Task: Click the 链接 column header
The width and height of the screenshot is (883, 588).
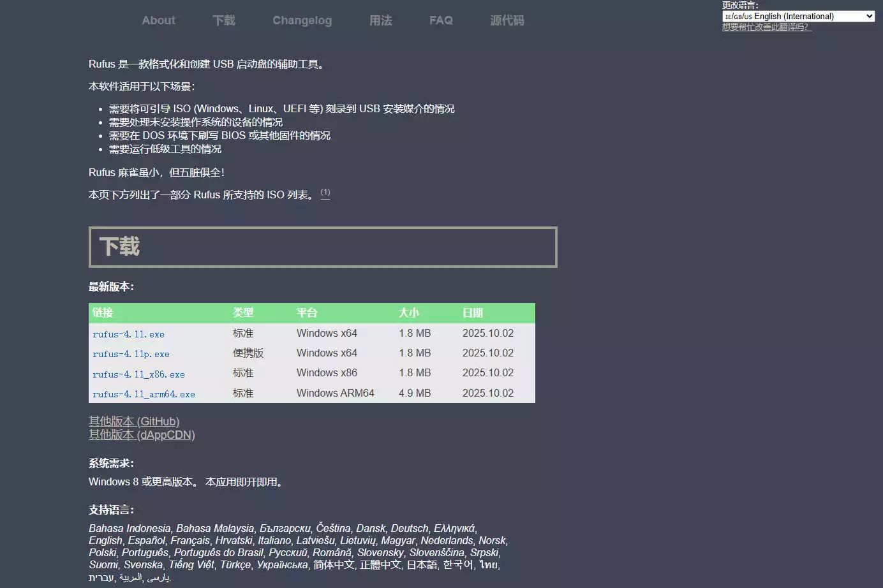Action: [x=103, y=312]
